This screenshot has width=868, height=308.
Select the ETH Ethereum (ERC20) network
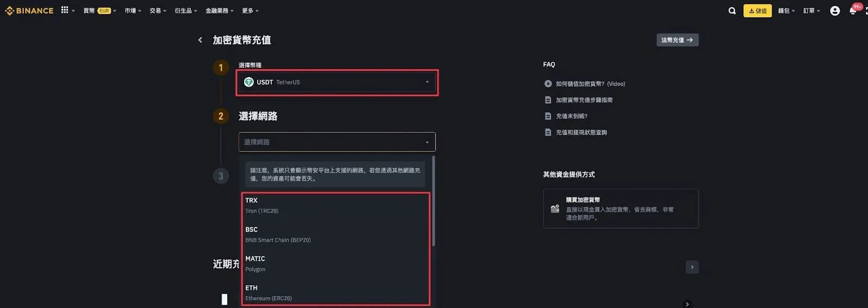point(336,293)
